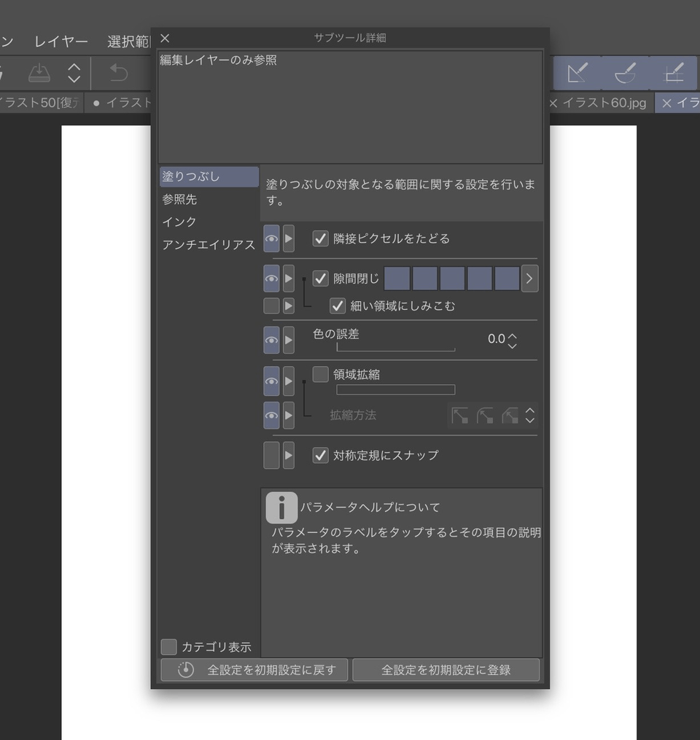Viewport: 700px width, 740px height.
Task: Open 隙間閉じ chevron for value options
Action: (x=529, y=279)
